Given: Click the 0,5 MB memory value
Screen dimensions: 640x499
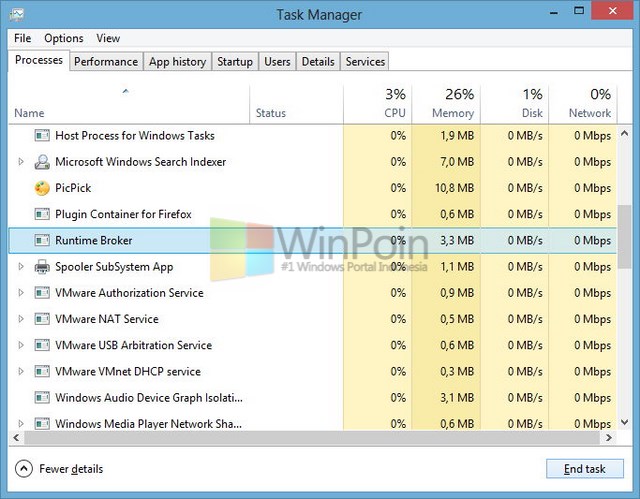Looking at the screenshot, I should [x=457, y=319].
